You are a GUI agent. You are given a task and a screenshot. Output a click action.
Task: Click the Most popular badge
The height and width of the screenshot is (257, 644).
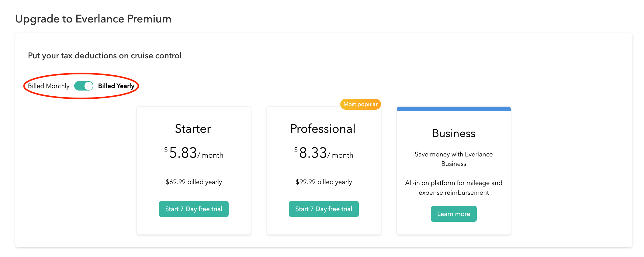coord(361,104)
